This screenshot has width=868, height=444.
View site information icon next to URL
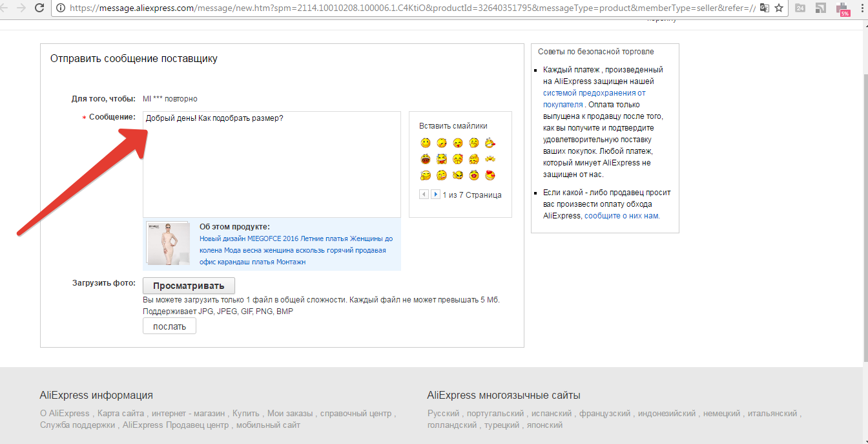pos(61,8)
